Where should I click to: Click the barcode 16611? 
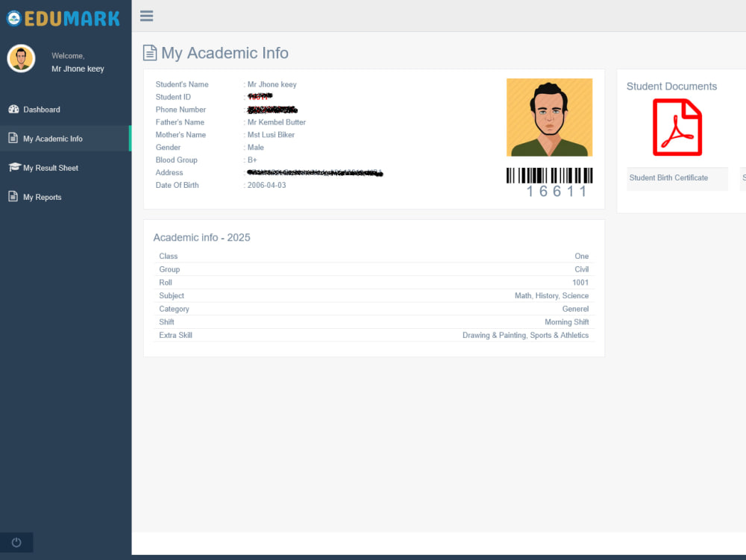click(550, 183)
